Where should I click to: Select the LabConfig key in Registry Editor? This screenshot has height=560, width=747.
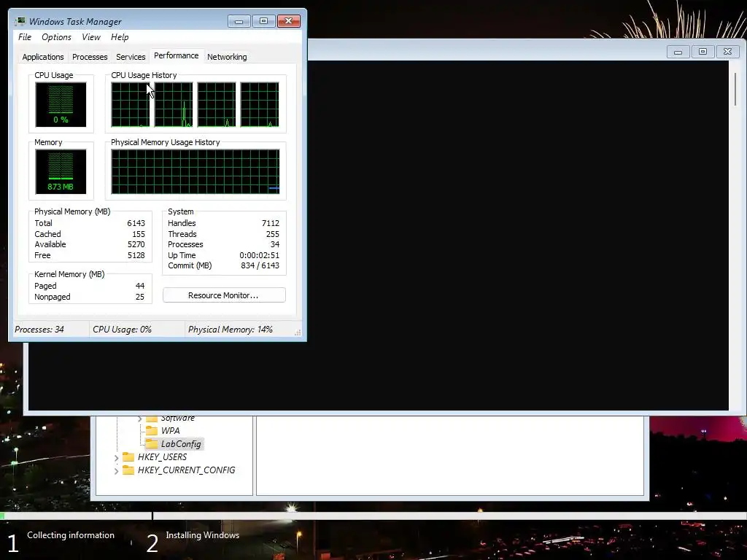click(x=181, y=444)
